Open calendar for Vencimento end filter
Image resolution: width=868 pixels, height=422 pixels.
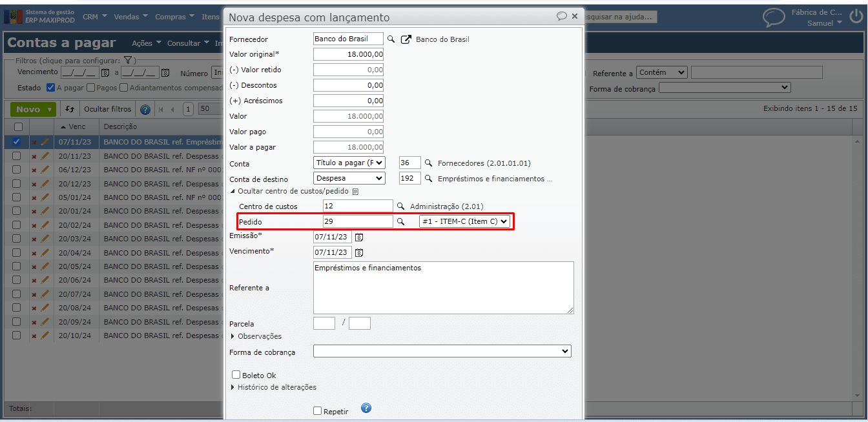[165, 73]
